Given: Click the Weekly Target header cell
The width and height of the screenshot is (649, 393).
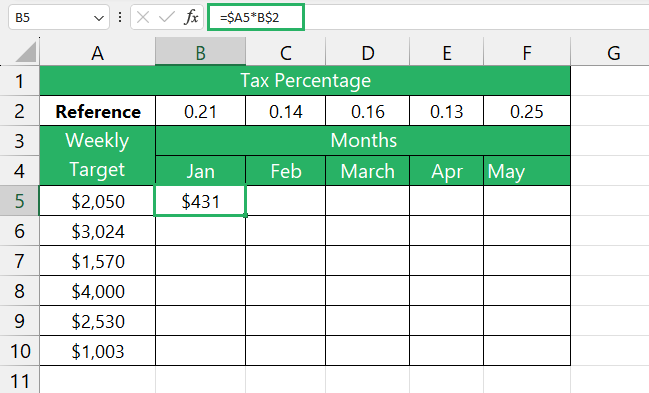Looking at the screenshot, I should [97, 156].
